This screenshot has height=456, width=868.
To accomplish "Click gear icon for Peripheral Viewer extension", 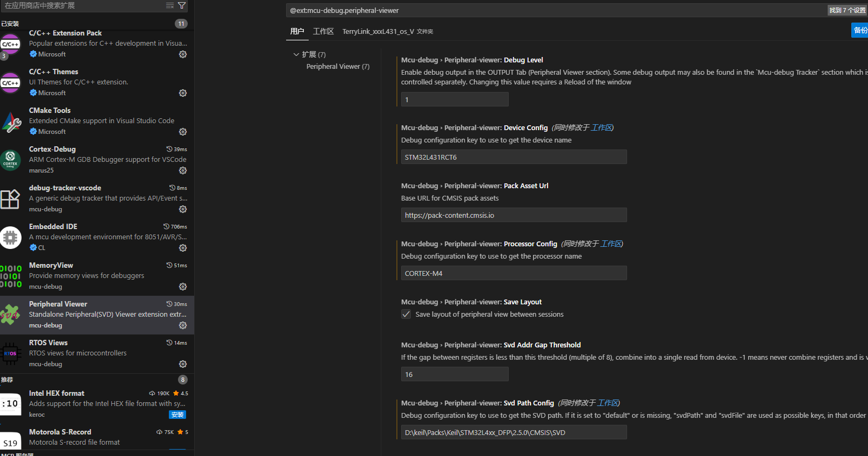I will pos(183,325).
